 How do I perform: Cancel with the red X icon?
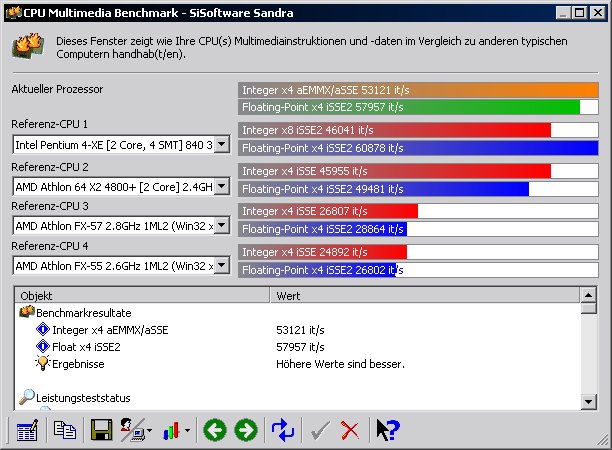pos(350,430)
